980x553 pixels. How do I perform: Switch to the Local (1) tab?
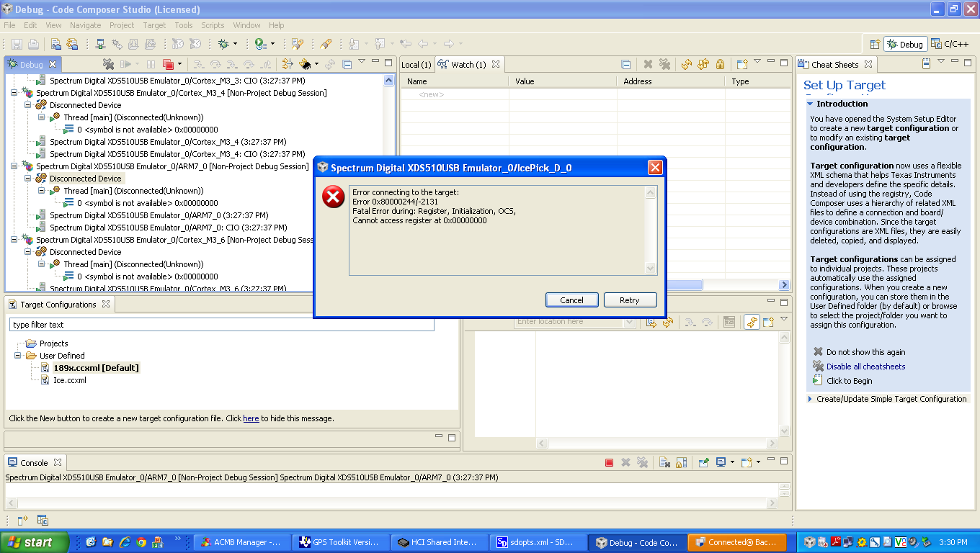[416, 65]
